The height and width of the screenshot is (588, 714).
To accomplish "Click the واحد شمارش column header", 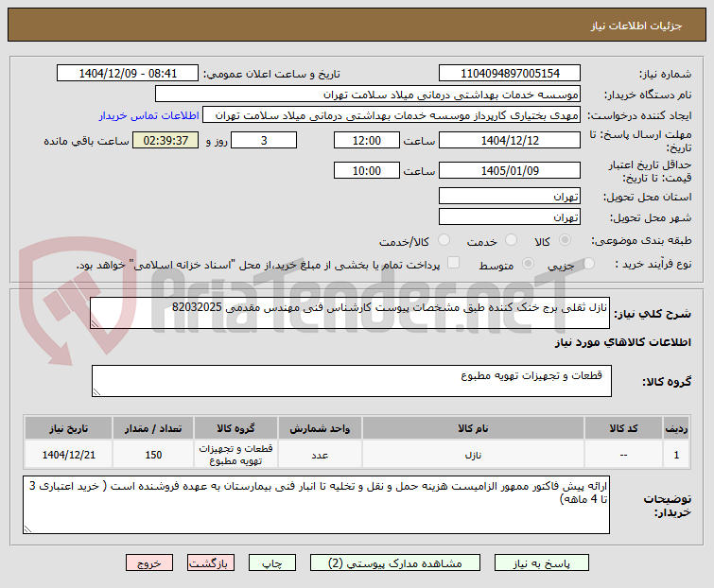I will [320, 428].
